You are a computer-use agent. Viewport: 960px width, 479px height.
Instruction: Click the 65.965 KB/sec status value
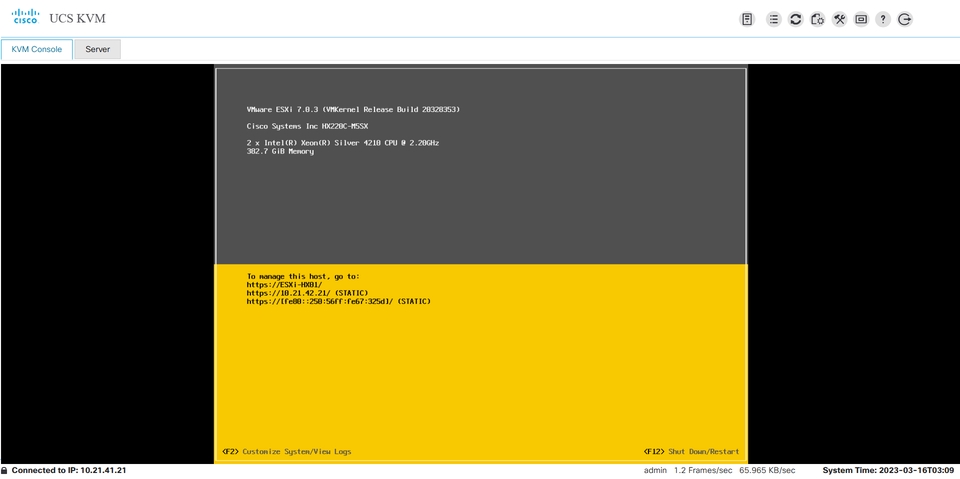pyautogui.click(x=767, y=470)
